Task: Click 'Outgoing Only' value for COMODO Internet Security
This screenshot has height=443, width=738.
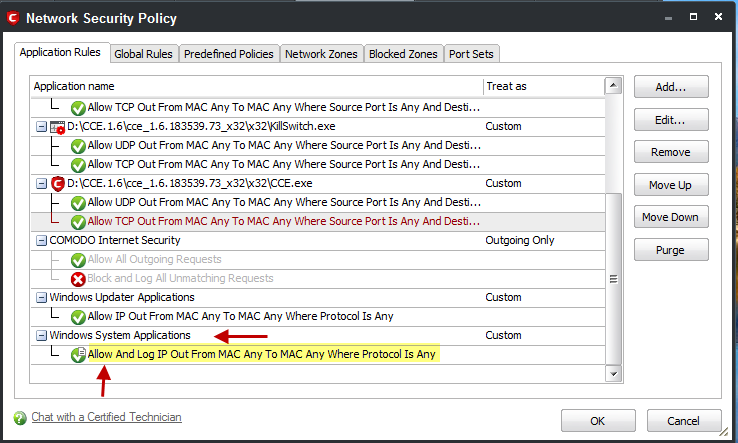Action: tap(520, 241)
